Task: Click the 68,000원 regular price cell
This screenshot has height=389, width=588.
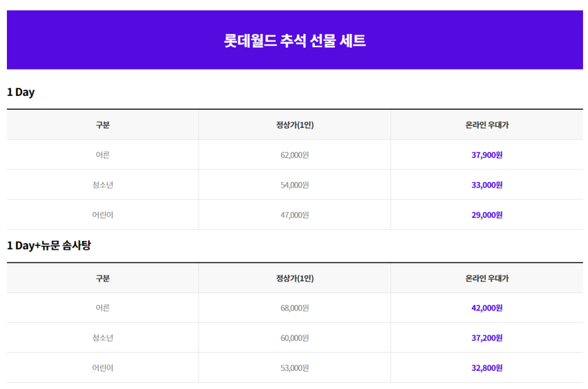Action: tap(295, 308)
